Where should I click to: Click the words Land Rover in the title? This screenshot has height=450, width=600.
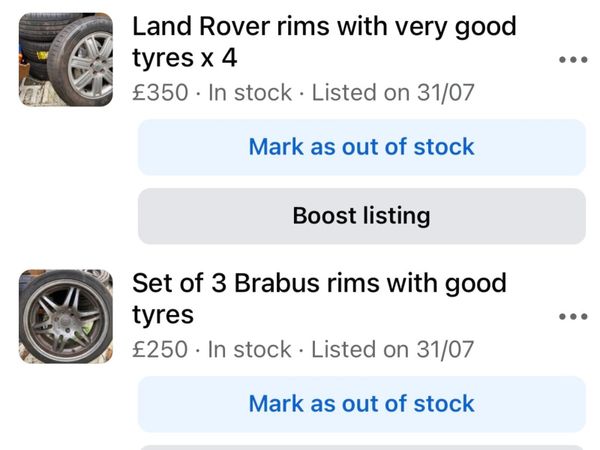tap(201, 26)
